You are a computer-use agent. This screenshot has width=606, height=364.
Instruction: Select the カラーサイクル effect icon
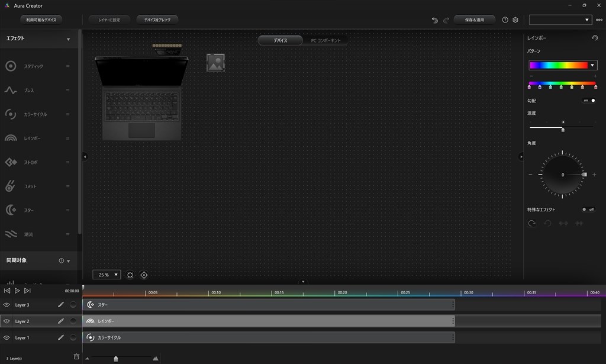11,114
